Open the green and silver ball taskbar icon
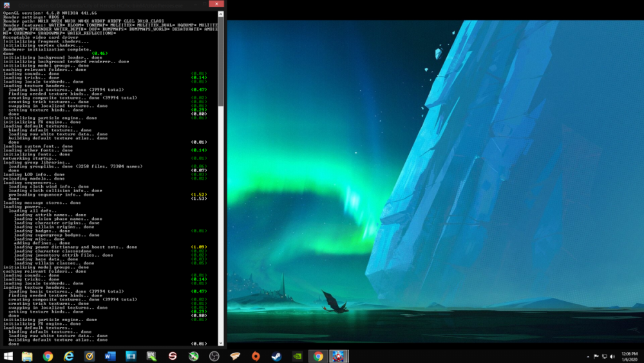 click(193, 356)
